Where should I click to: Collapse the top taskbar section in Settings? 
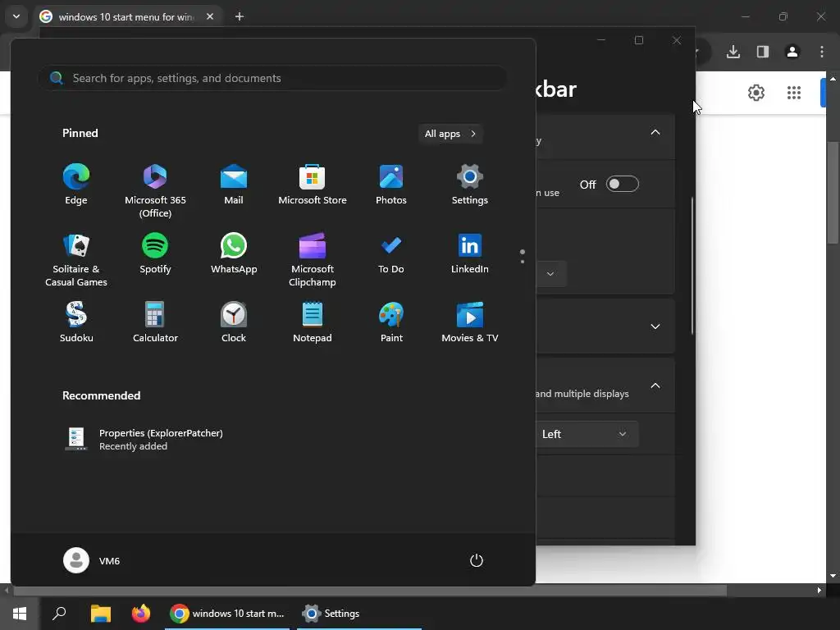tap(655, 132)
